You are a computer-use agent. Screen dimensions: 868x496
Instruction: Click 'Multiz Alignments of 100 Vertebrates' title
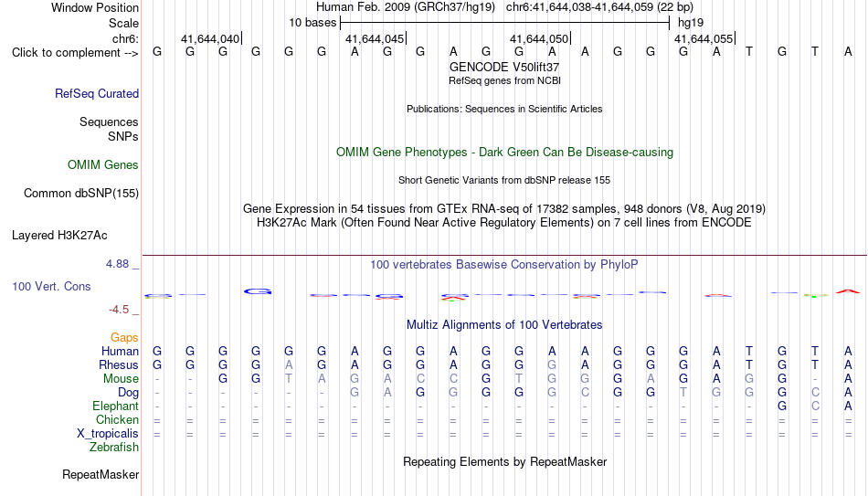[x=504, y=325]
